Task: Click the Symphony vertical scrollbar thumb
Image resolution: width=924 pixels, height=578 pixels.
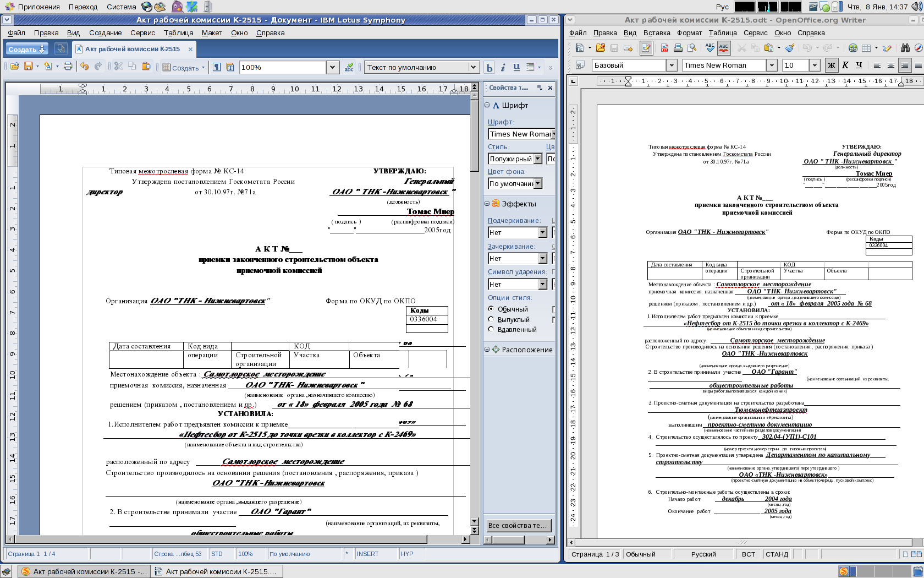Action: [x=475, y=135]
